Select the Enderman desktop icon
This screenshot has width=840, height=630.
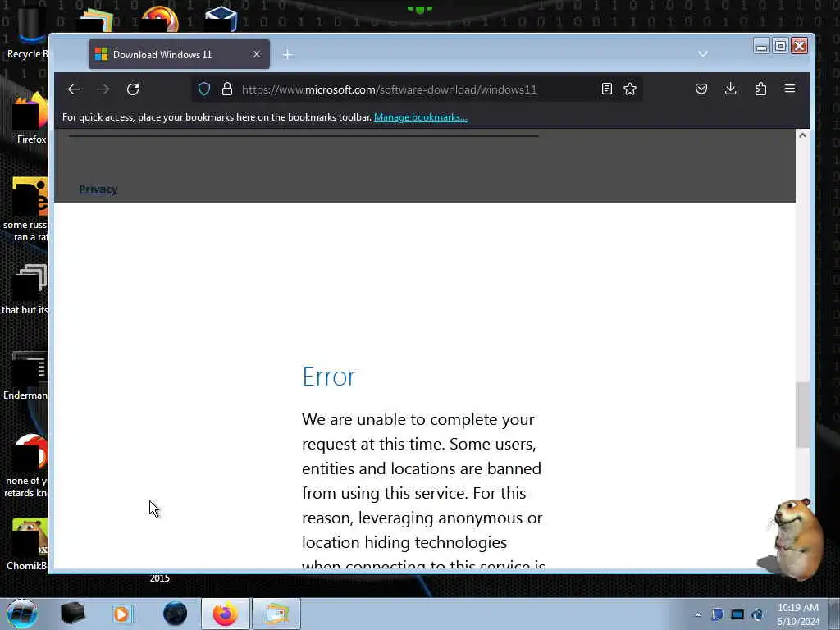(25, 376)
